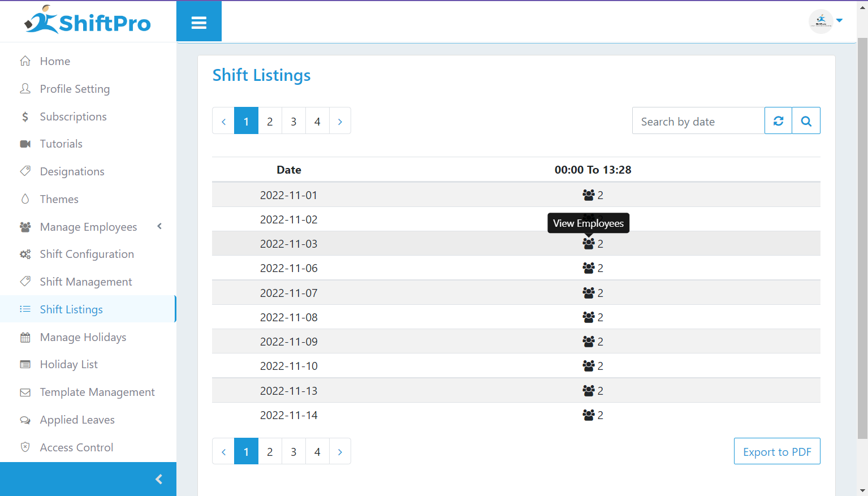Click the magnifying glass search icon
868x496 pixels.
806,120
